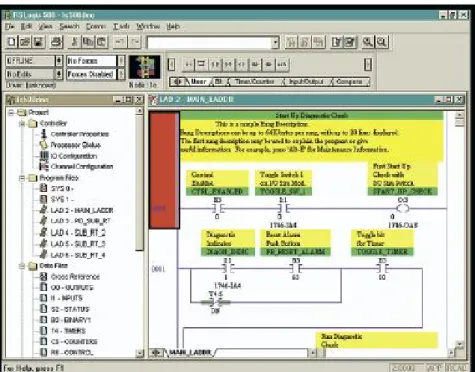The image size is (475, 372).
Task: Open C5 - COUNTERS data file
Action: pyautogui.click(x=74, y=342)
